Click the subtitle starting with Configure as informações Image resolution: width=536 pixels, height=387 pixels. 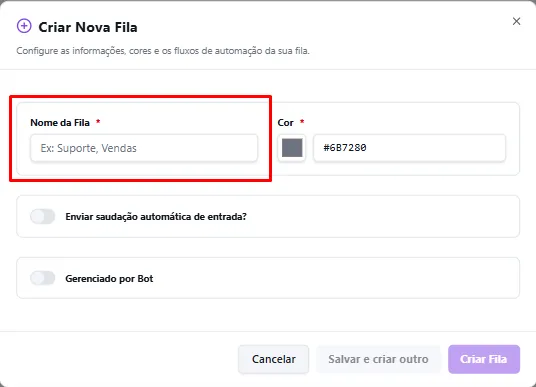pos(163,51)
